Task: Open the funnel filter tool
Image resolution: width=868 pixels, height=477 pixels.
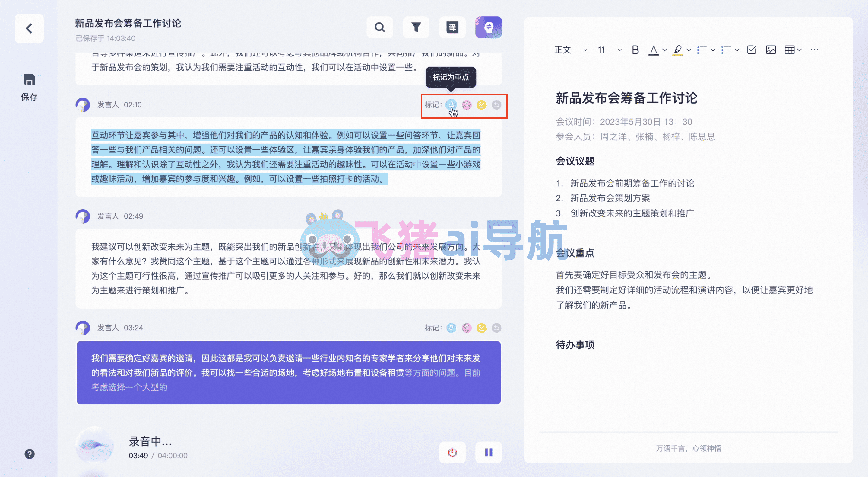Action: [x=416, y=27]
